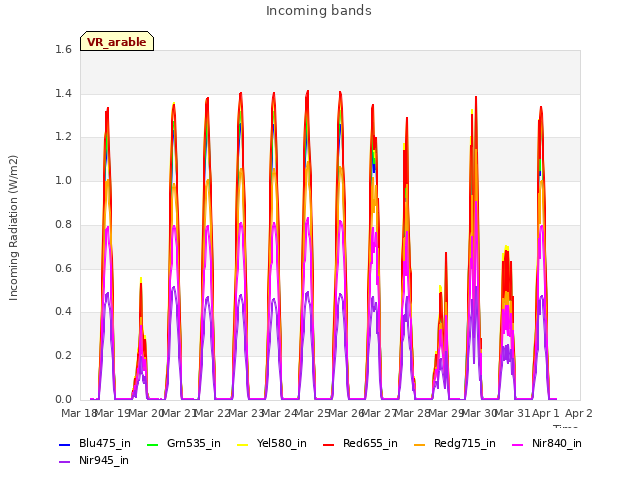Click the 1.2 y-axis tick label
This screenshot has height=480, width=640.
[63, 137]
